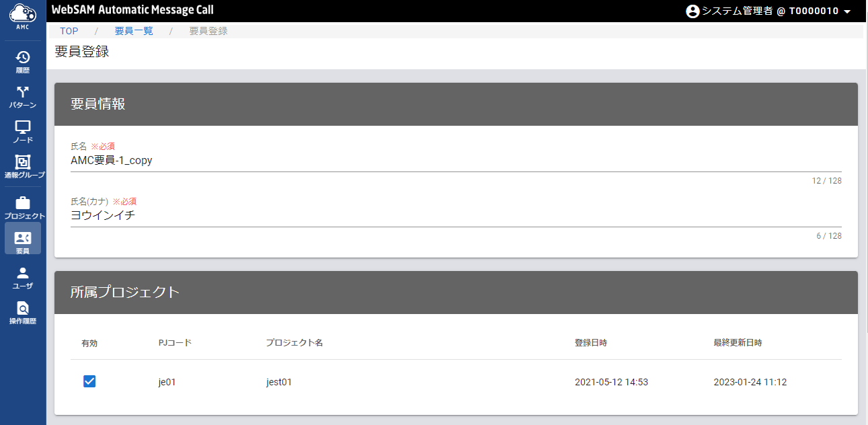Sort by 登録日時 column header
Image resolution: width=868 pixels, height=425 pixels.
[591, 343]
